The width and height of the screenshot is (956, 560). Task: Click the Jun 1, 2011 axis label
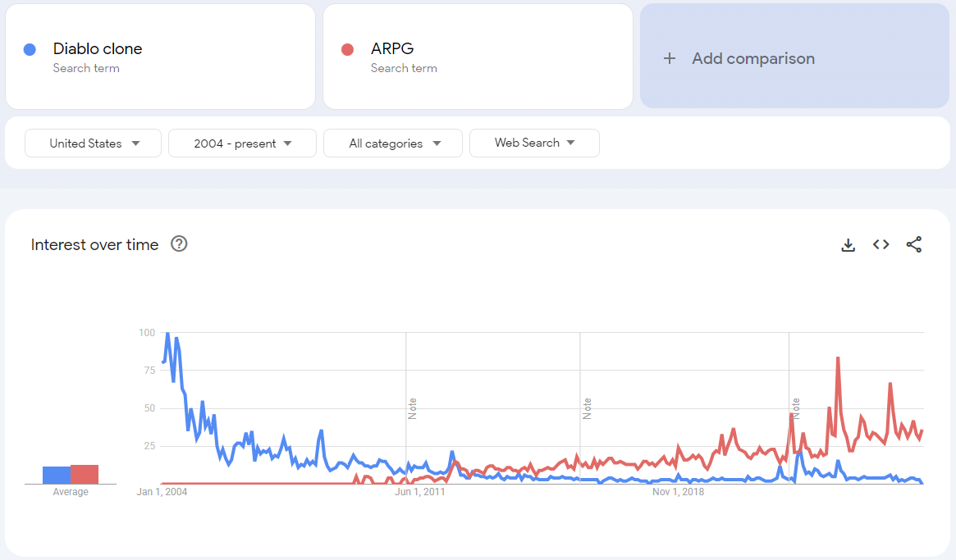click(x=420, y=492)
